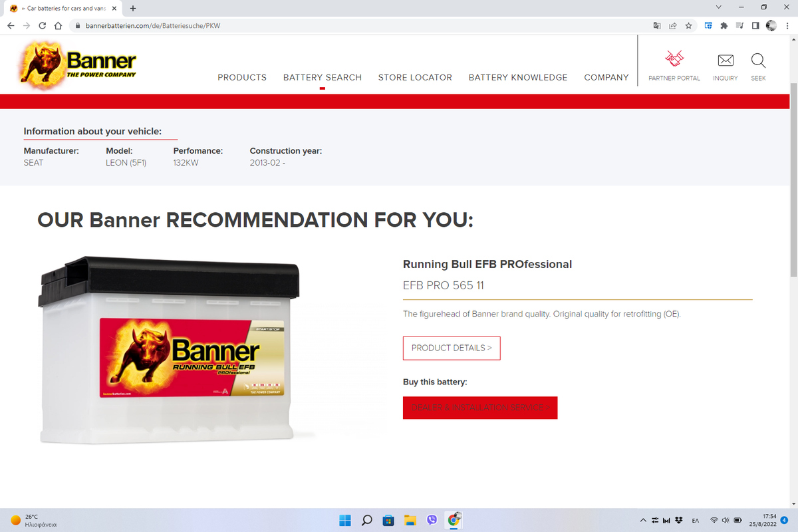Image resolution: width=798 pixels, height=532 pixels.
Task: Open the tab search chevron
Action: click(718, 7)
